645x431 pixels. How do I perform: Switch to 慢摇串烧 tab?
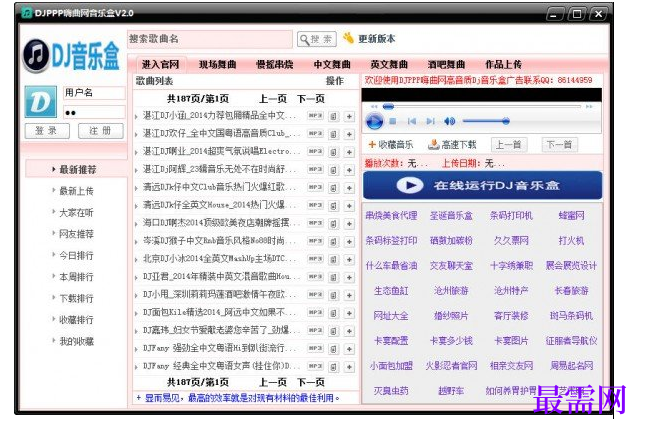[x=274, y=65]
